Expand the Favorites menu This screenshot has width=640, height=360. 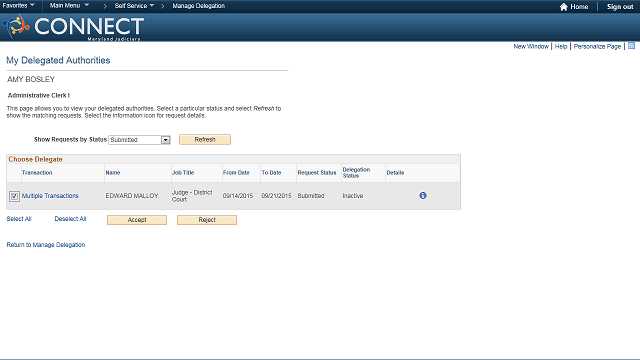pos(18,6)
